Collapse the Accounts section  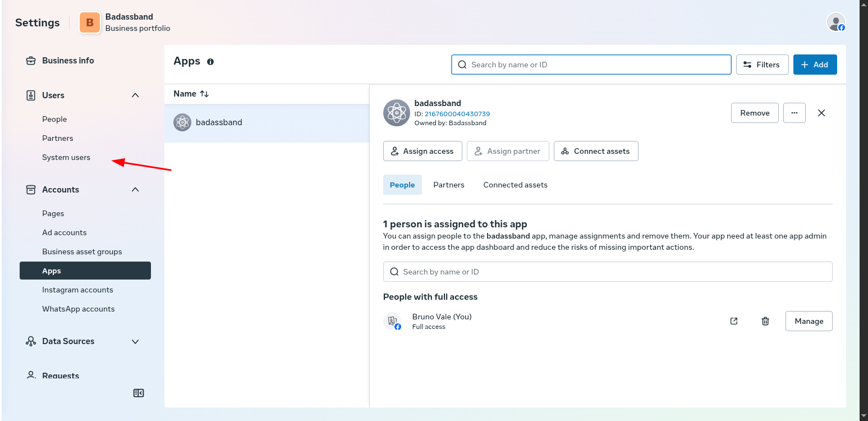pyautogui.click(x=135, y=190)
